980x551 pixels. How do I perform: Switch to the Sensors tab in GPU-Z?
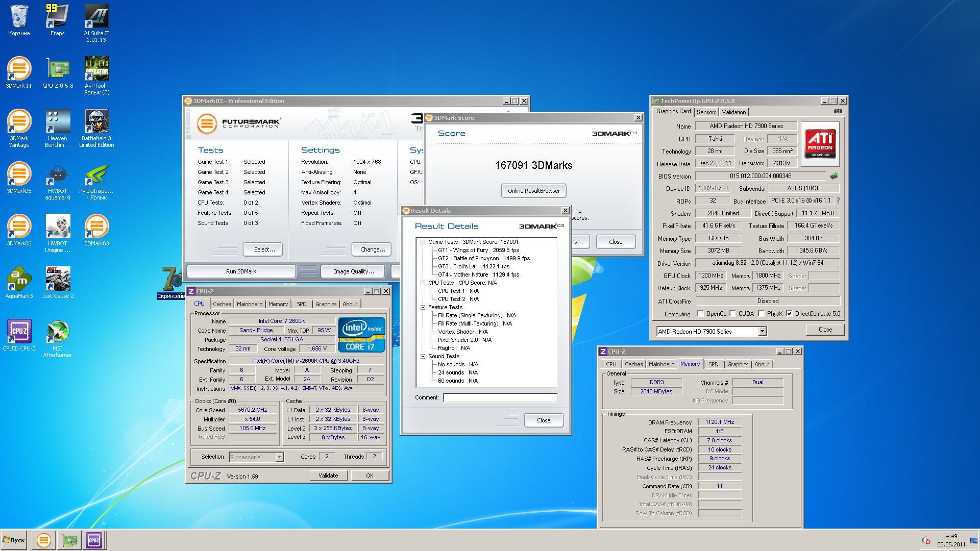(706, 112)
